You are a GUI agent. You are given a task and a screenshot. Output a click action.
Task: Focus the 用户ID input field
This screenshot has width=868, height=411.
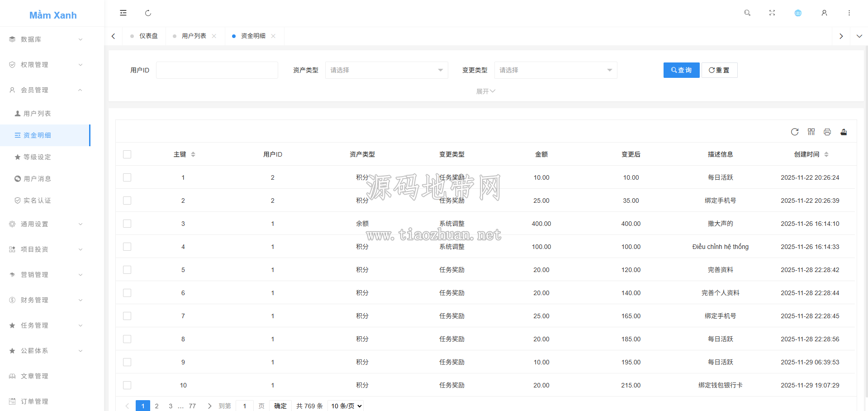217,70
